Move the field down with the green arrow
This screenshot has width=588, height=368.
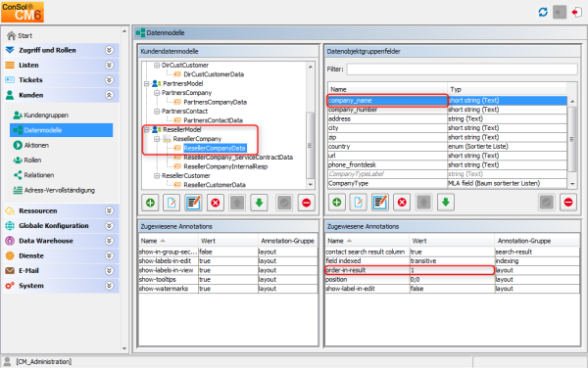(x=446, y=203)
